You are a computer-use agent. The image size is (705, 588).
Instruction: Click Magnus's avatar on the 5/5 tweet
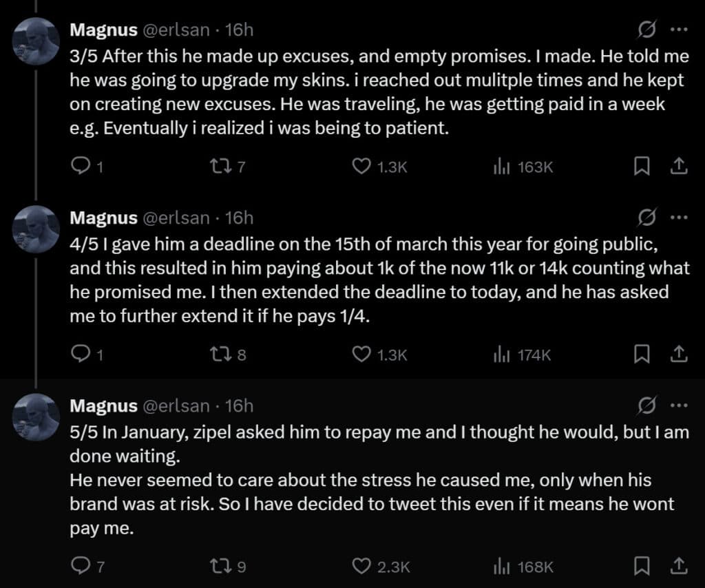point(36,415)
